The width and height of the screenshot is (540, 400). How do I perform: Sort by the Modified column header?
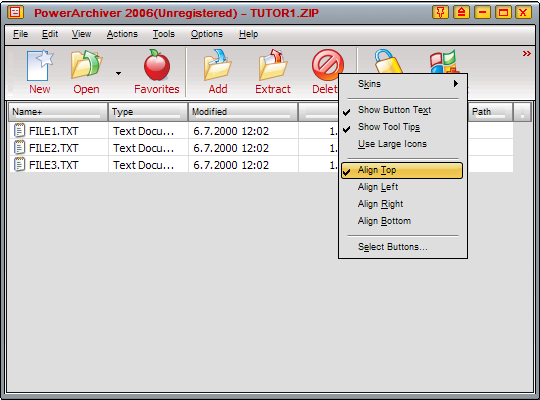(x=243, y=112)
